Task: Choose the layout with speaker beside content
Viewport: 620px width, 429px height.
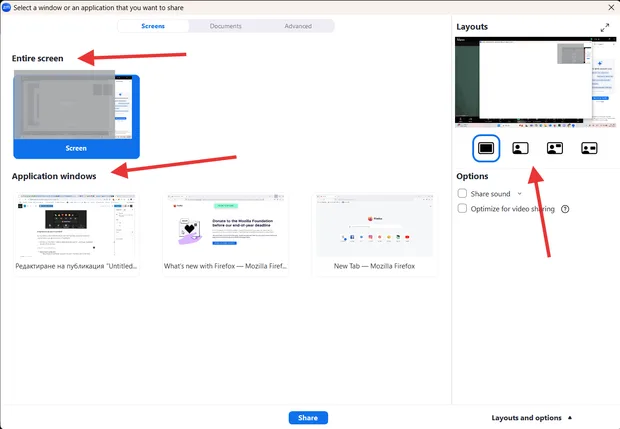Action: [x=520, y=148]
